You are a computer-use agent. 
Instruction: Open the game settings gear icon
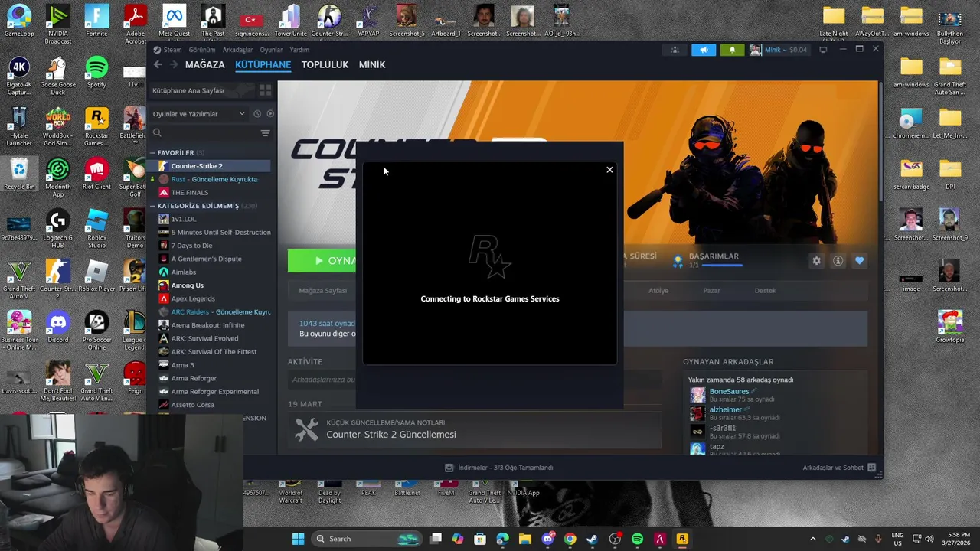point(816,261)
